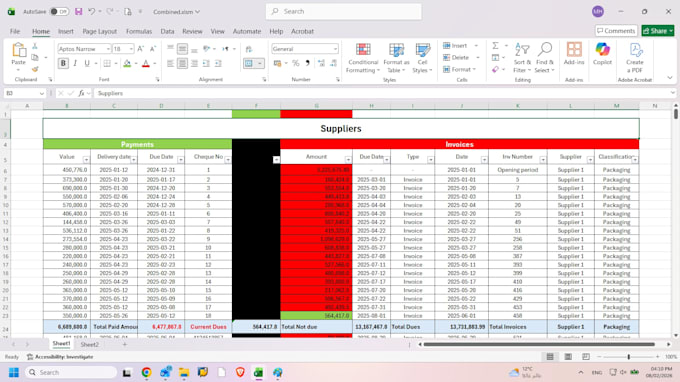The height and width of the screenshot is (382, 680).
Task: Switch to Page Break Preview view
Action: 586,356
